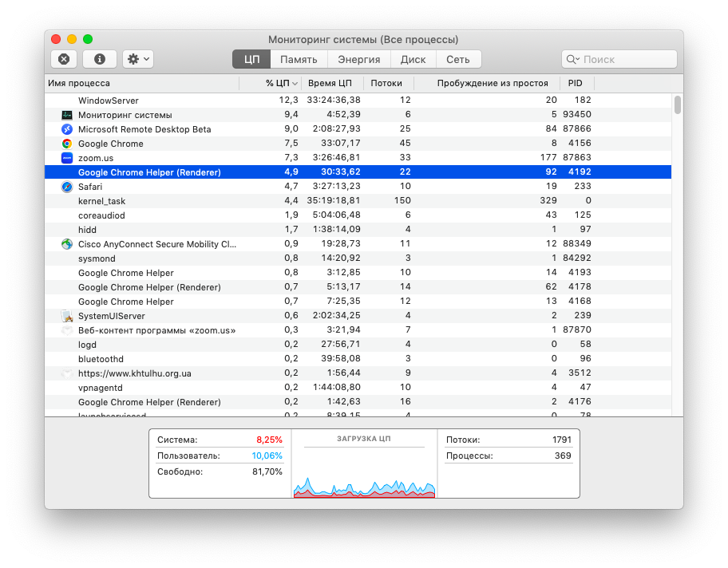Select the Диск tab
The width and height of the screenshot is (728, 568).
[x=413, y=59]
